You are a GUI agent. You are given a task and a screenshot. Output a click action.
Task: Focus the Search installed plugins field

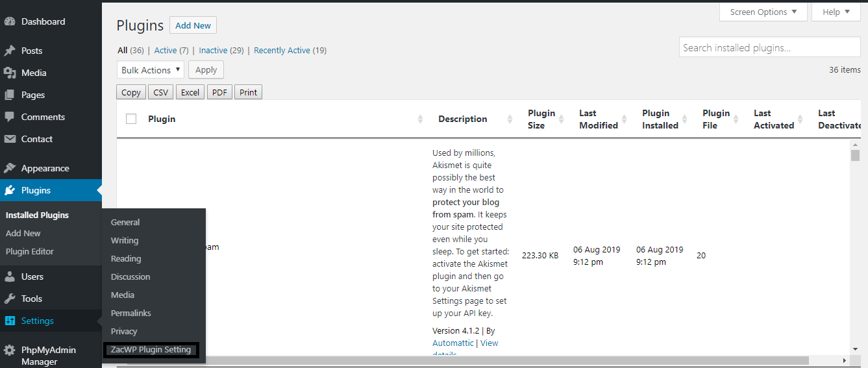pos(770,47)
